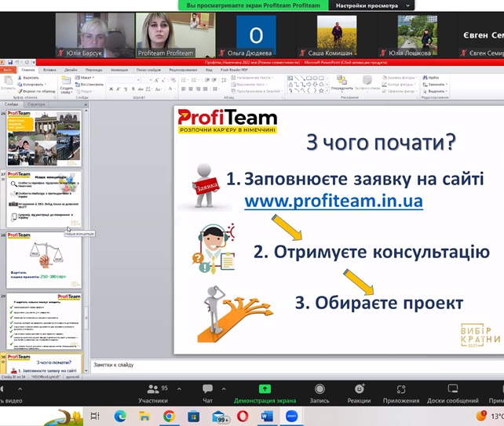Start recording with the Запись button

(x=320, y=394)
